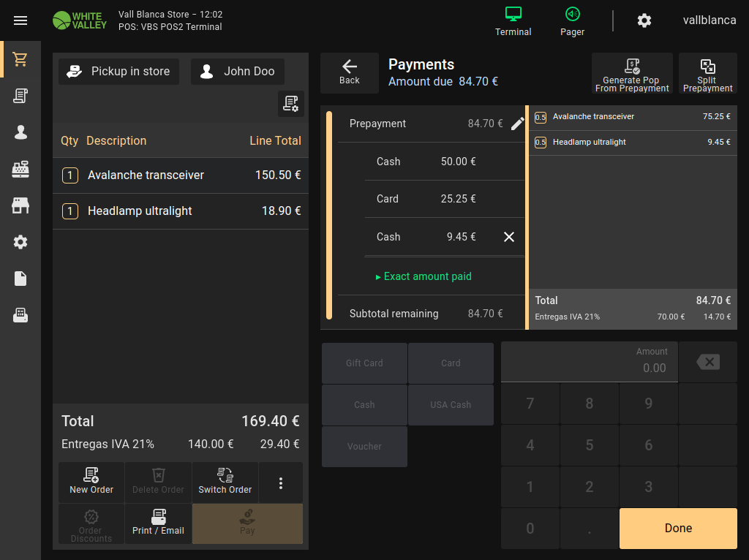Open the orders receipt sidebar icon
Viewport: 749px width, 560px height.
tap(20, 96)
